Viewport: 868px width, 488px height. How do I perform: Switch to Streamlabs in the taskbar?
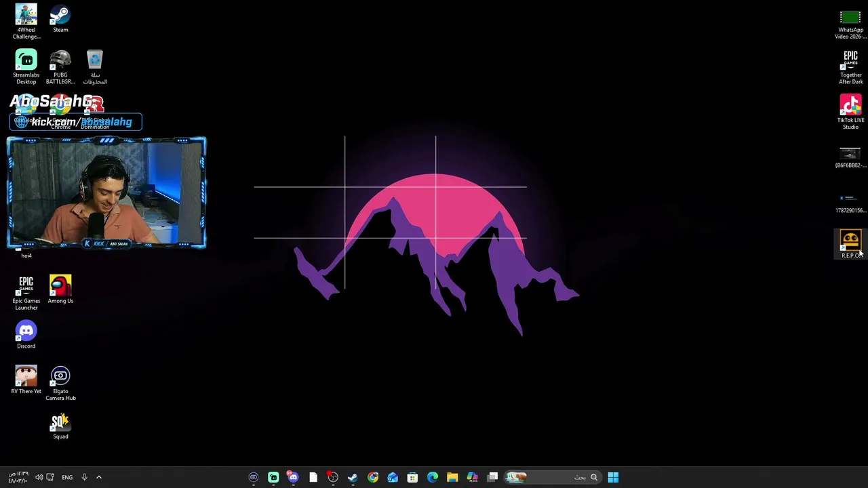pyautogui.click(x=273, y=477)
